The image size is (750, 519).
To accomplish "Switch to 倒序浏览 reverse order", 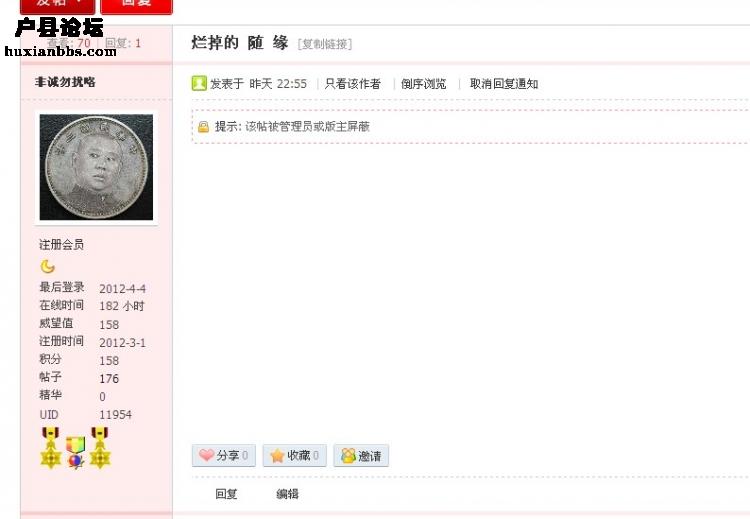I will pyautogui.click(x=423, y=84).
